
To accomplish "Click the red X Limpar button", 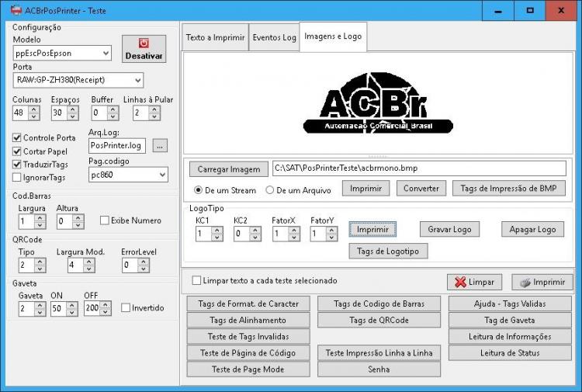I will point(474,282).
